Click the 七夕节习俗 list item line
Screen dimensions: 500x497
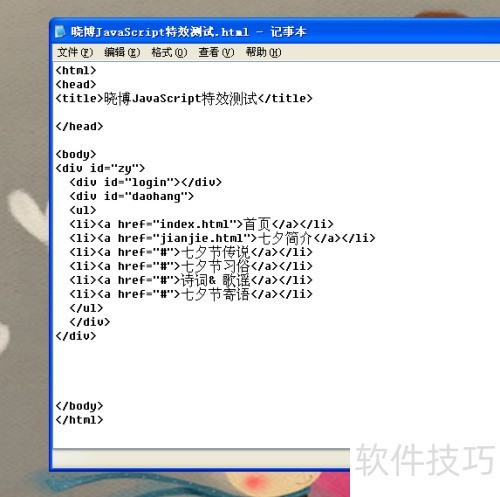[x=191, y=266]
